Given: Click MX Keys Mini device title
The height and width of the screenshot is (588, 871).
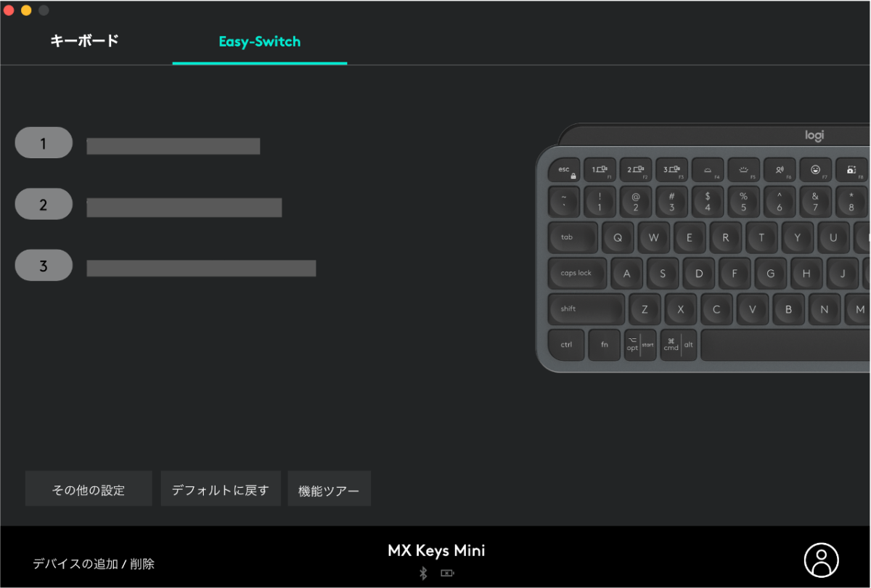Looking at the screenshot, I should [x=436, y=550].
